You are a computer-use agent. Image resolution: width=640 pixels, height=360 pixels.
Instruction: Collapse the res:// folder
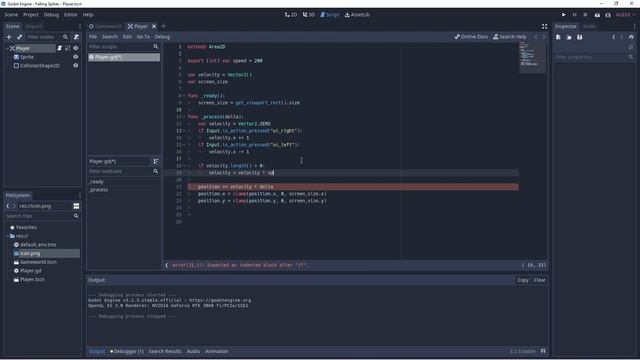[x=7, y=236]
